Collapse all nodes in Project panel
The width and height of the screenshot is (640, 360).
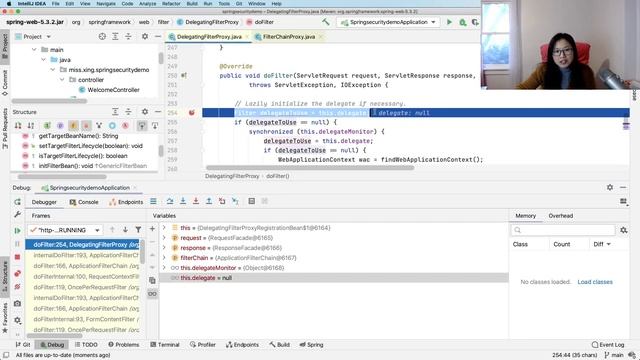click(x=128, y=37)
